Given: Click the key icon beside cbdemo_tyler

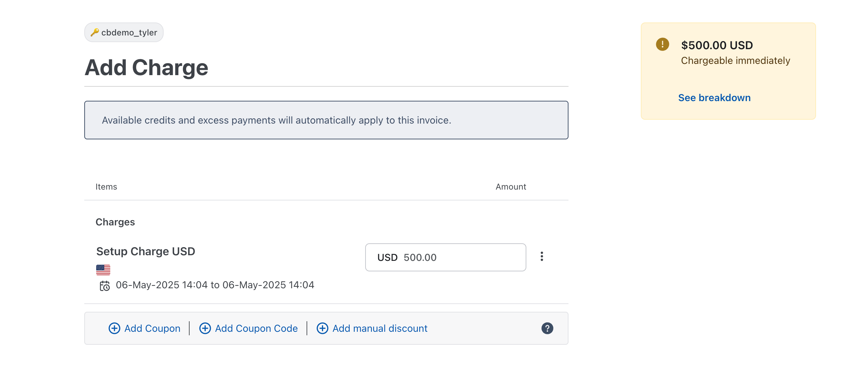Looking at the screenshot, I should click(x=94, y=32).
